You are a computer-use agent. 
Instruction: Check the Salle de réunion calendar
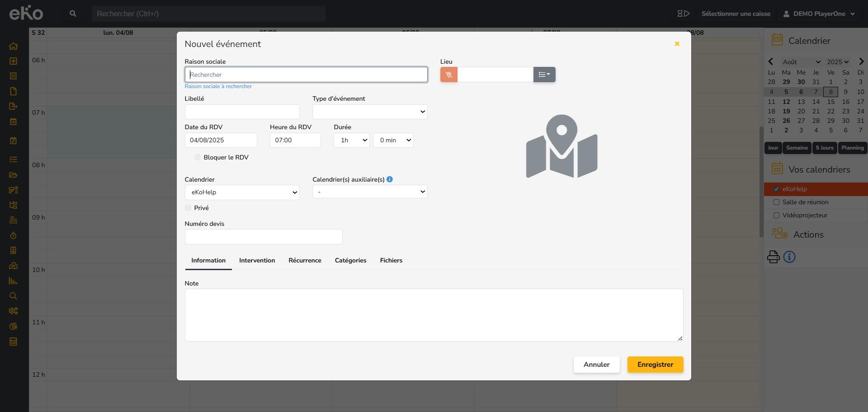776,202
